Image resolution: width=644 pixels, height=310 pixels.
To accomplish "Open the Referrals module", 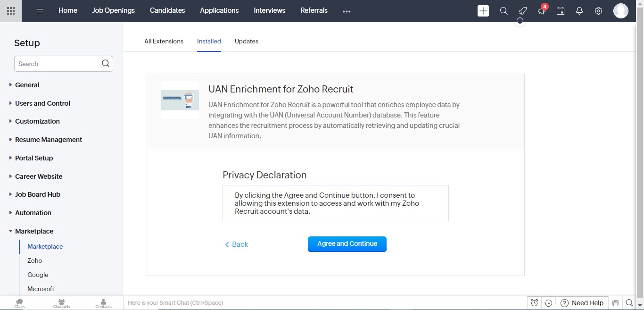I will click(314, 10).
